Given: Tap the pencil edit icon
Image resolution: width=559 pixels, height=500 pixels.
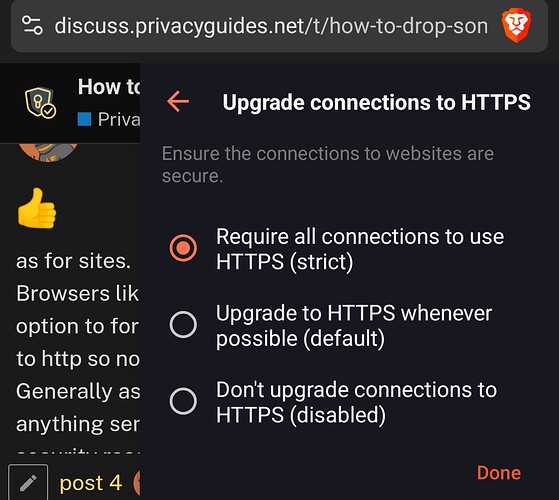Looking at the screenshot, I should pyautogui.click(x=28, y=483).
